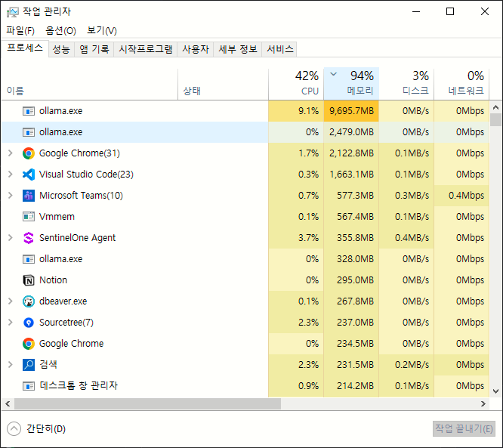This screenshot has height=448, width=503.
Task: Click the vertical scrollbar up arrow
Action: (496, 107)
